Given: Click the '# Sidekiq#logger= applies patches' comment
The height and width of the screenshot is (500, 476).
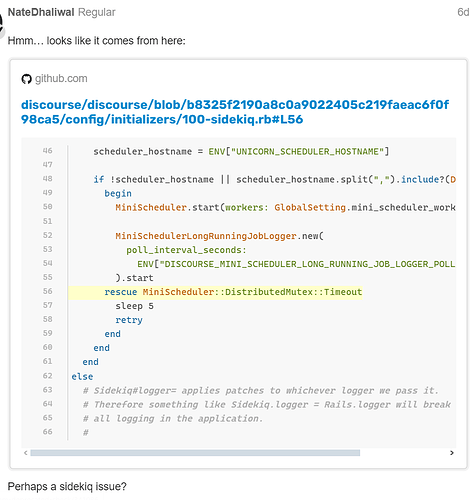Looking at the screenshot, I should [260, 391].
